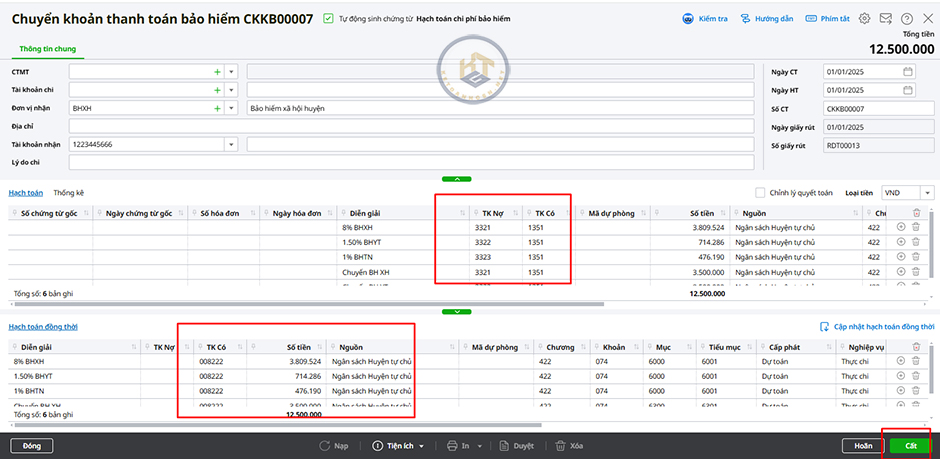Viewport: 940px width, 459px height.
Task: Toggle Tự động sinh chứng từ checkbox
Action: tap(329, 18)
